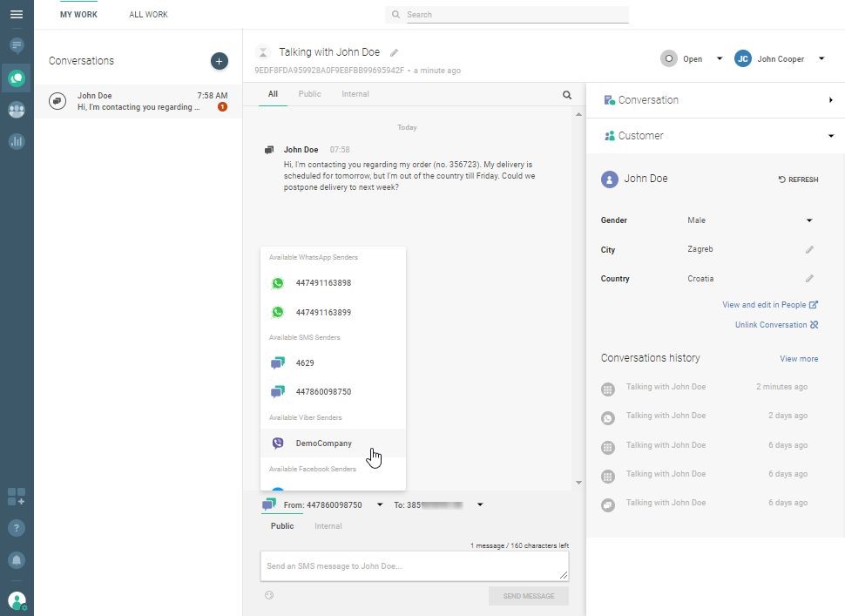The width and height of the screenshot is (845, 616).
Task: Edit the City field pencil icon
Action: pos(809,250)
